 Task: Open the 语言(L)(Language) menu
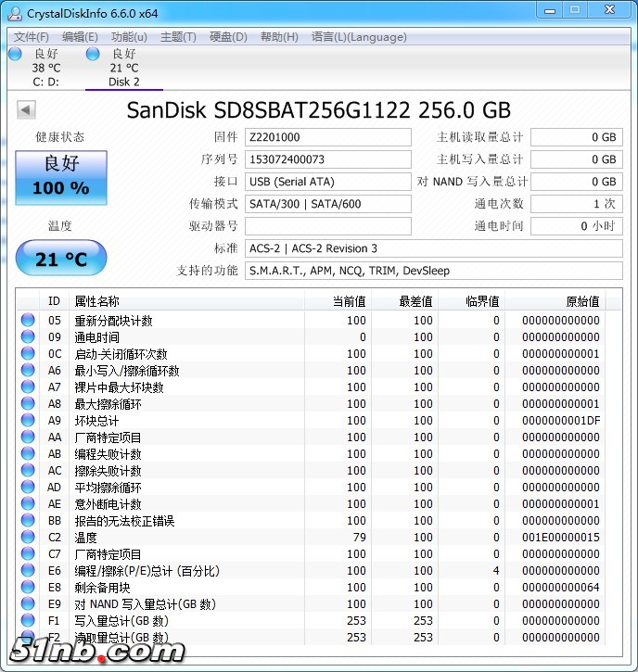(x=359, y=37)
